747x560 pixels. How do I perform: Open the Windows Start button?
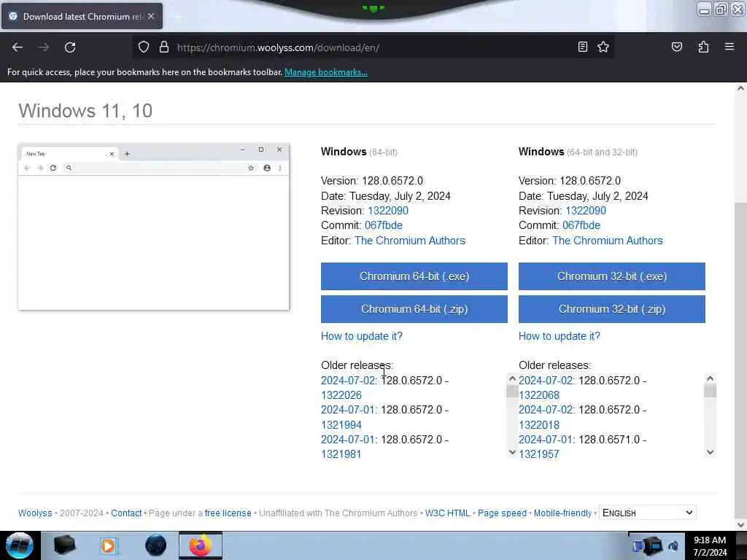point(19,545)
